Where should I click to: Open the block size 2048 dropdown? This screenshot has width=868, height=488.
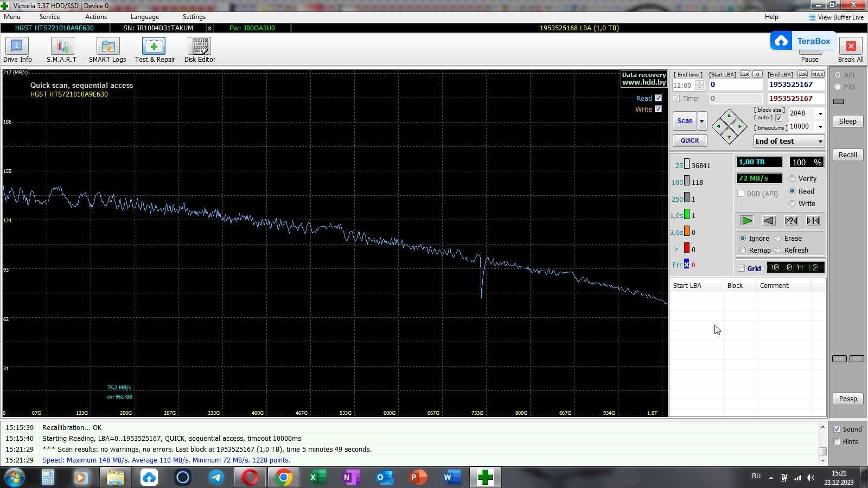click(820, 113)
